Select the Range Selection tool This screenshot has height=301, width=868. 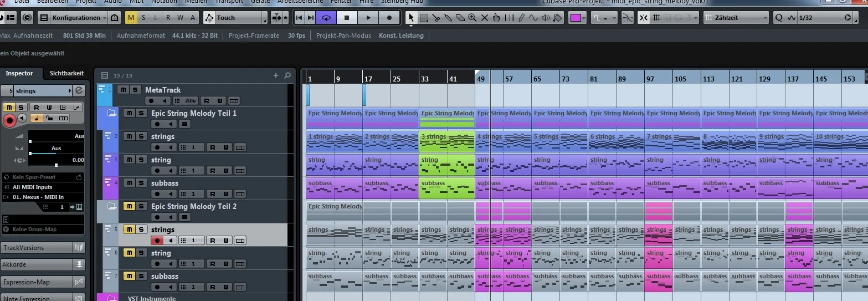click(424, 18)
